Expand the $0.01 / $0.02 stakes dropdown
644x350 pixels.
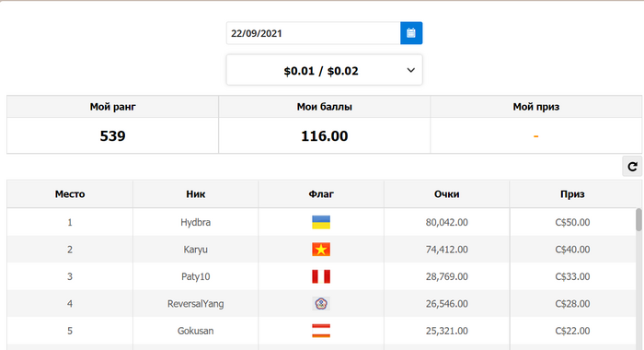pos(325,70)
